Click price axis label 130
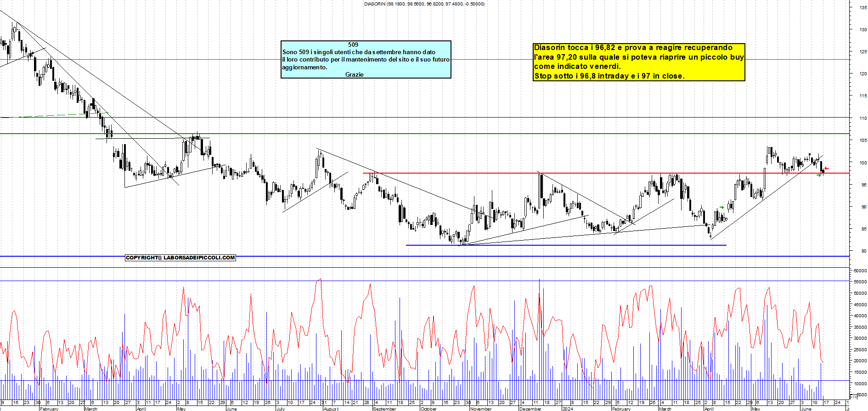Screen dimensions: 868x411 (863, 29)
